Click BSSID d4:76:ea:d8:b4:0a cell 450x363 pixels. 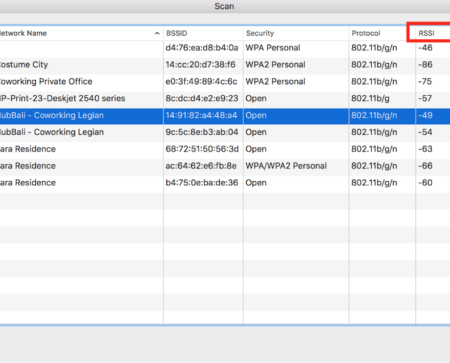pyautogui.click(x=202, y=48)
